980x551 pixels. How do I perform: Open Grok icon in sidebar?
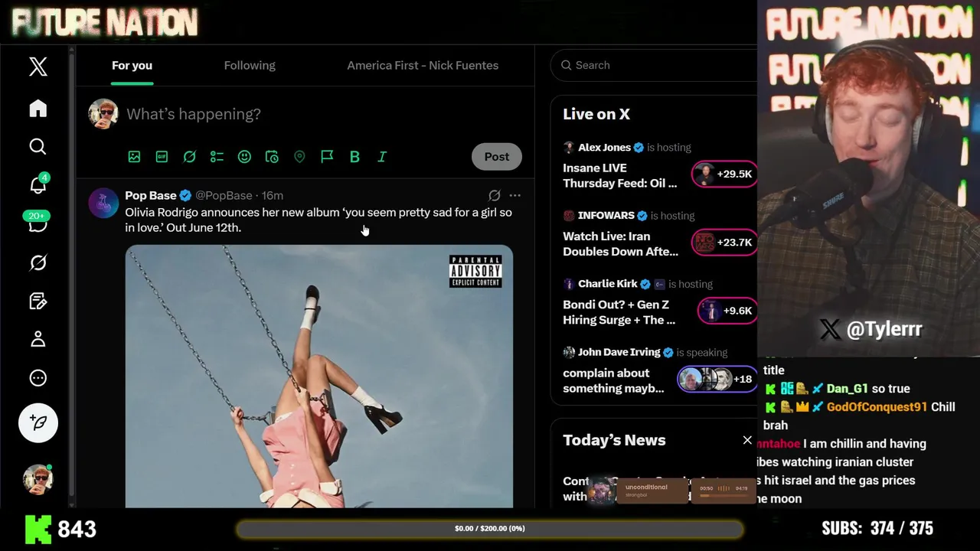[x=38, y=262]
